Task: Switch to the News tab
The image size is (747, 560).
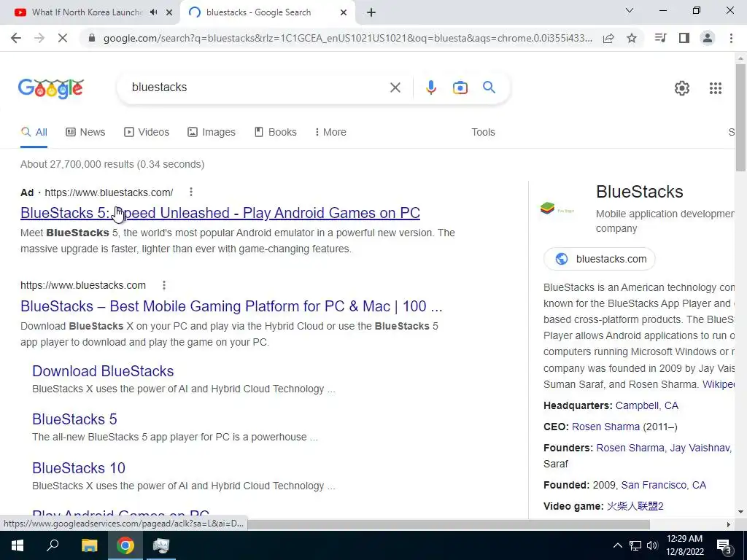Action: 85,133
